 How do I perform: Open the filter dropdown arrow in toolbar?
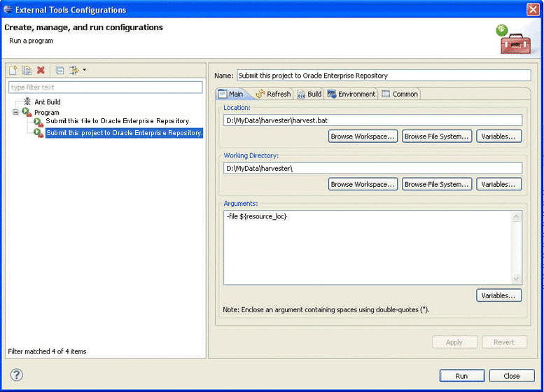click(84, 70)
